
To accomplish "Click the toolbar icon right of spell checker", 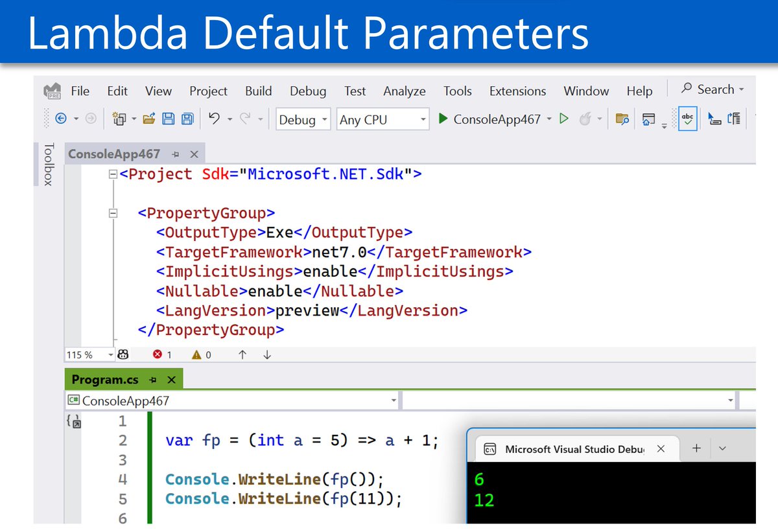I will [x=714, y=119].
